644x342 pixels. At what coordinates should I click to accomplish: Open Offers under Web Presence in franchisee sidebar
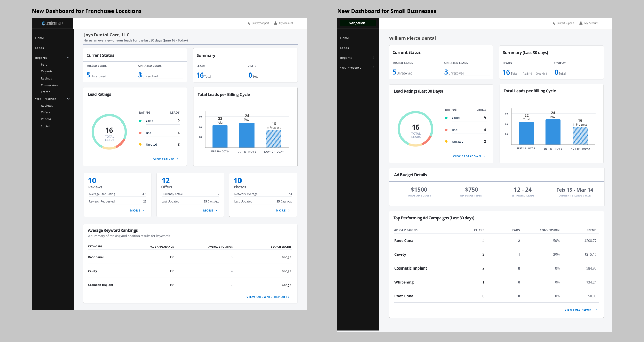(46, 112)
